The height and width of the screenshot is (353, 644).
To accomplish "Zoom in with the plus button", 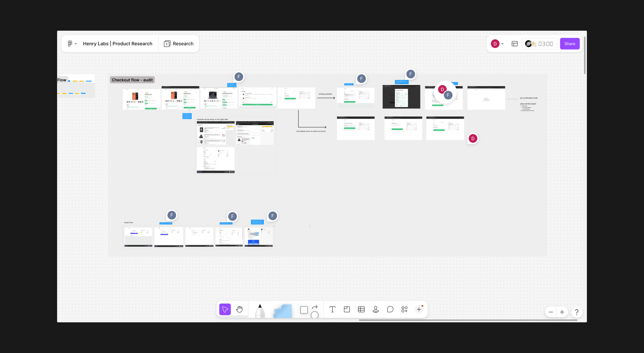I will [562, 312].
